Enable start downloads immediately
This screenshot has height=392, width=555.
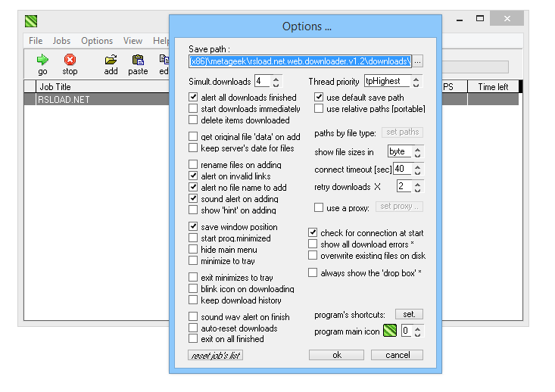click(193, 108)
